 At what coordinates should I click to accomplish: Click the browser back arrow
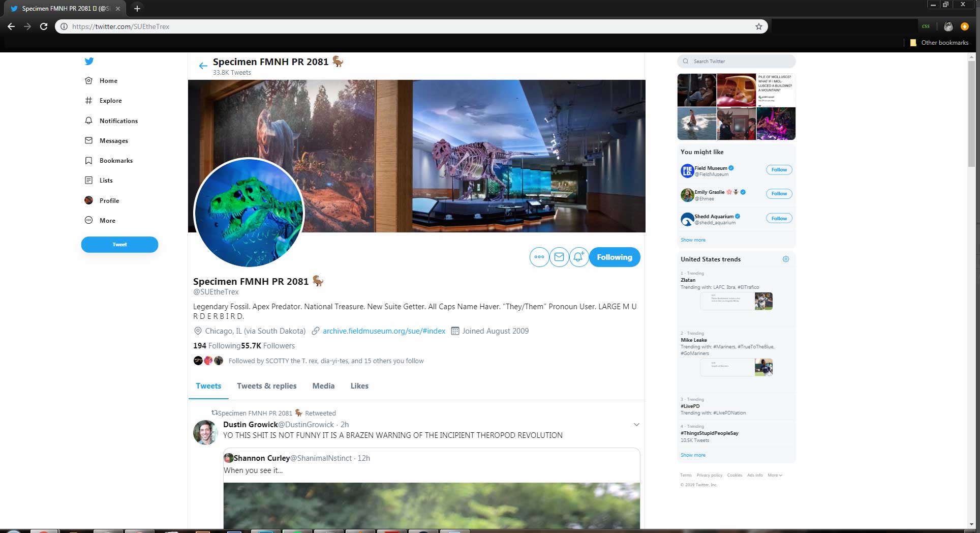pos(11,26)
